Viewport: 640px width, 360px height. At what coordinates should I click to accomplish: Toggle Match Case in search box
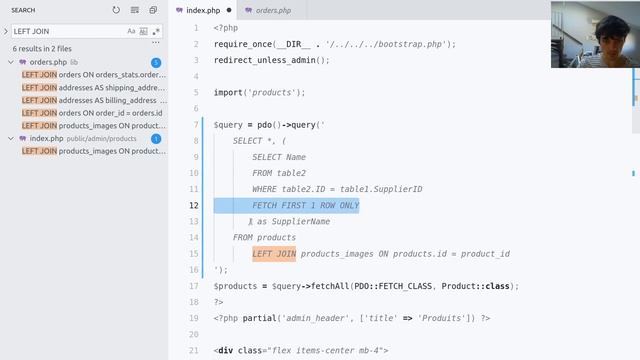(131, 31)
